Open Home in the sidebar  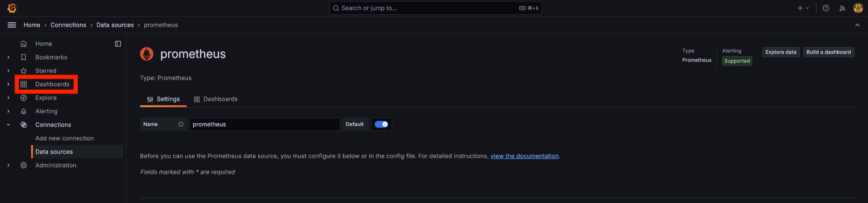tap(44, 44)
